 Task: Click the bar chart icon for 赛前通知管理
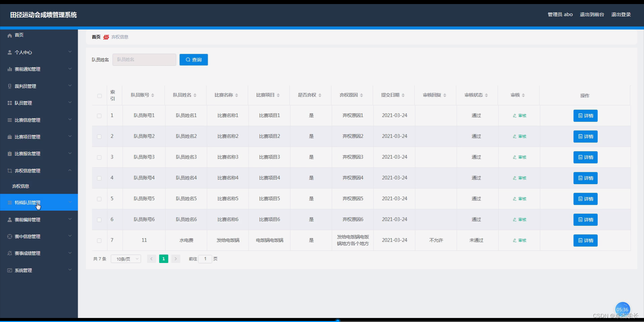click(10, 69)
